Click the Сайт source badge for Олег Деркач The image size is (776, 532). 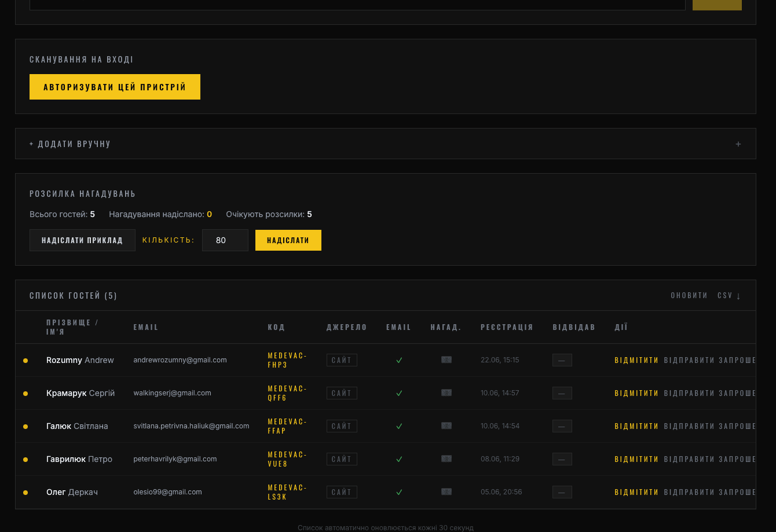tap(342, 492)
